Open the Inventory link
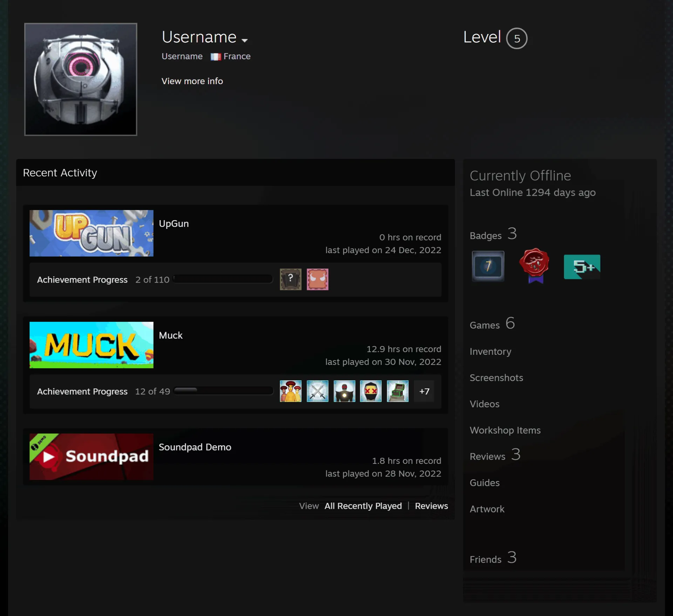Screen dimensions: 673x616 [490, 351]
